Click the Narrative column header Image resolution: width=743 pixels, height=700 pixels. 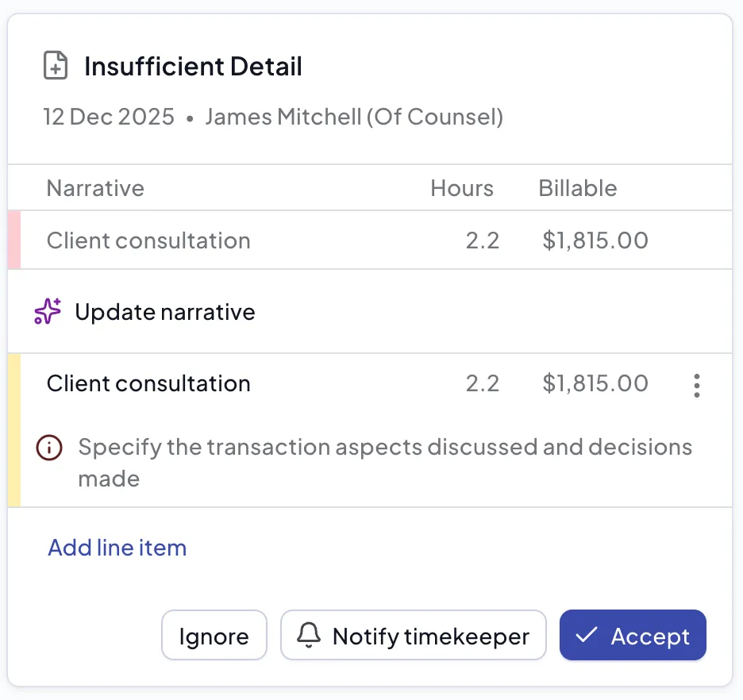point(95,188)
